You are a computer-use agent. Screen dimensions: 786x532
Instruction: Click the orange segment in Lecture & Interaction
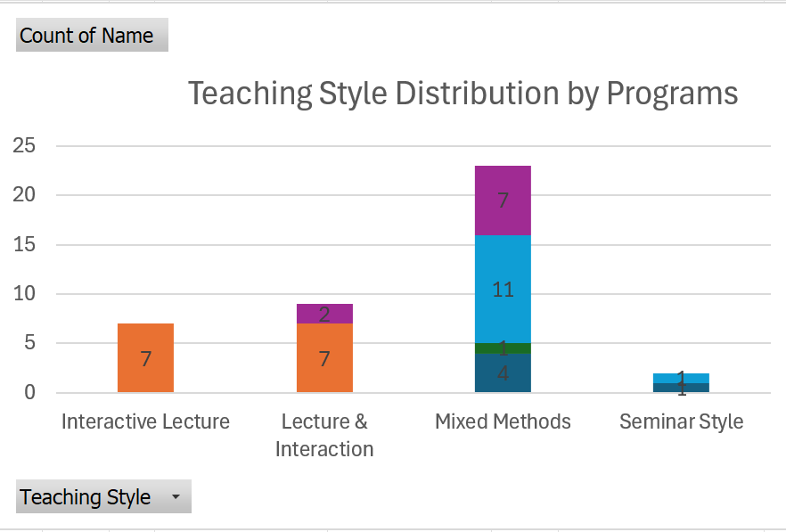point(324,358)
